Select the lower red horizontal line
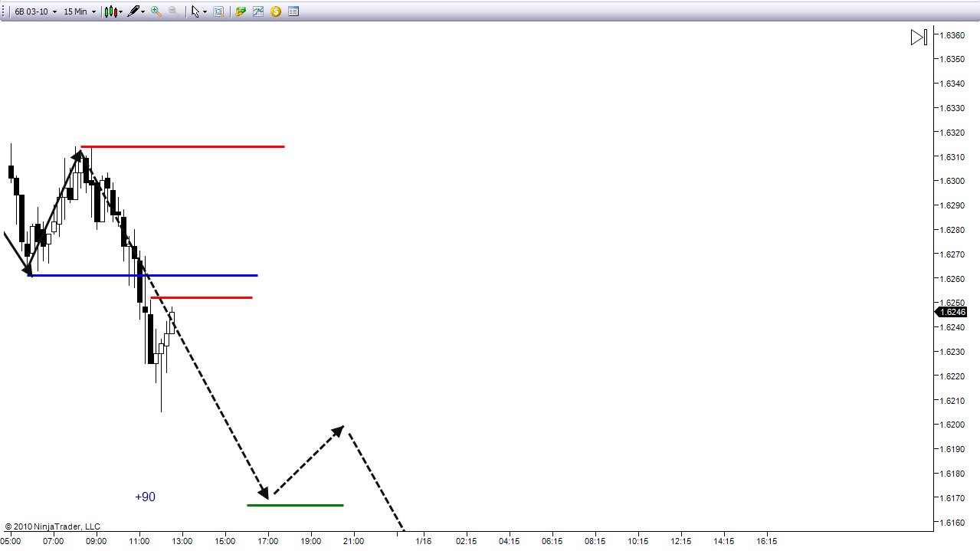This screenshot has height=551, width=980. point(202,297)
